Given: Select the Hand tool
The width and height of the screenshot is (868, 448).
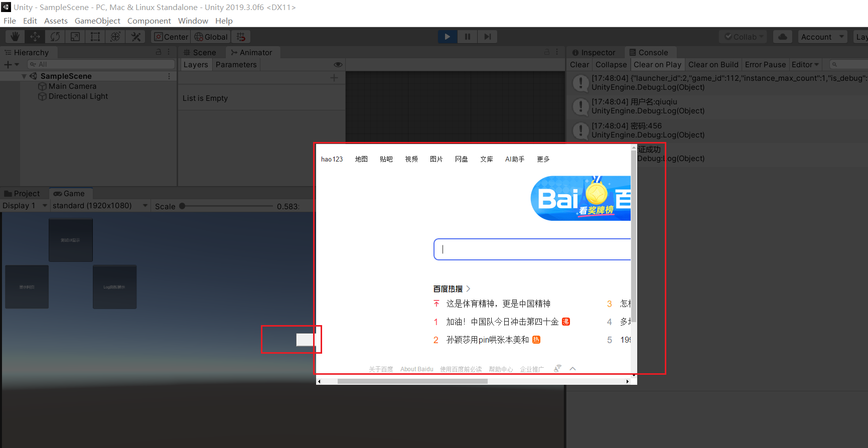Looking at the screenshot, I should [x=15, y=37].
